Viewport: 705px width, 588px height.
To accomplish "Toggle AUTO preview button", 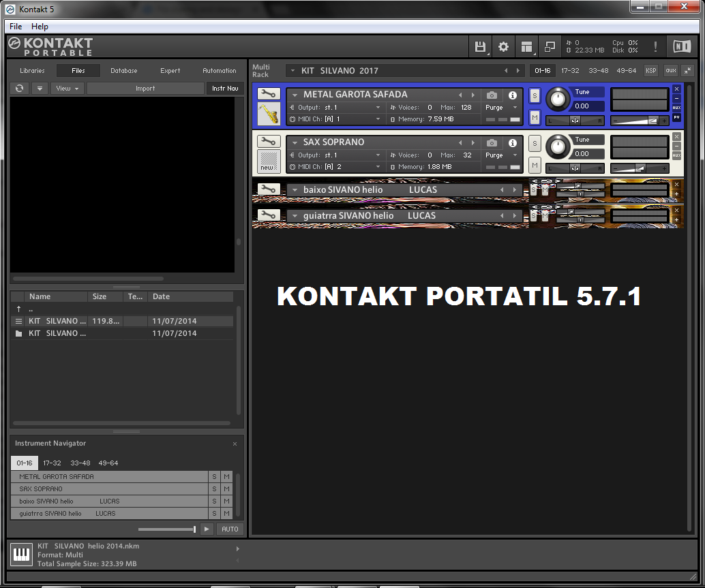I will tap(230, 529).
